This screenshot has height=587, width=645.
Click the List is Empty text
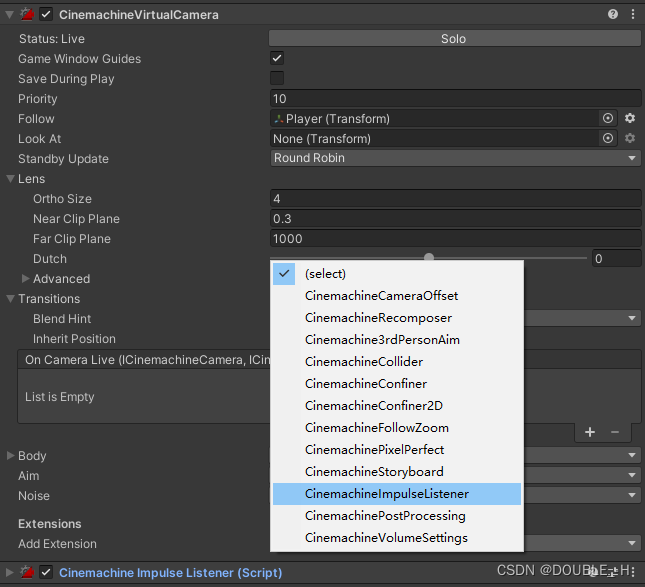coord(60,397)
